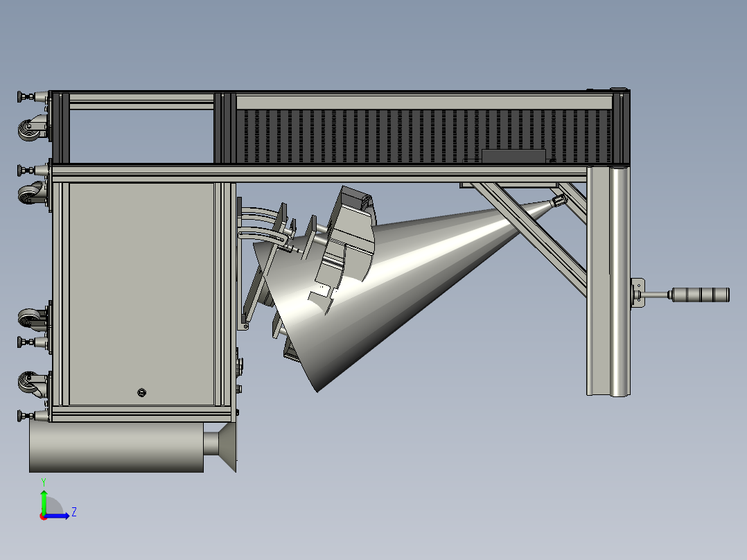The height and width of the screenshot is (560, 747).
Task: Click the blue Z axis arrow of triad
Action: point(57,516)
